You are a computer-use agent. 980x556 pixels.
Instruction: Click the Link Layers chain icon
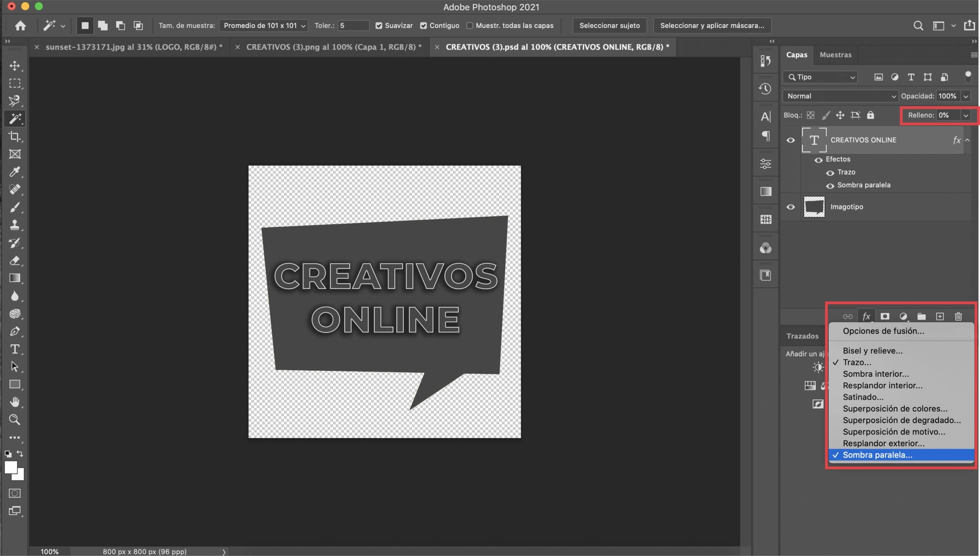pyautogui.click(x=848, y=316)
